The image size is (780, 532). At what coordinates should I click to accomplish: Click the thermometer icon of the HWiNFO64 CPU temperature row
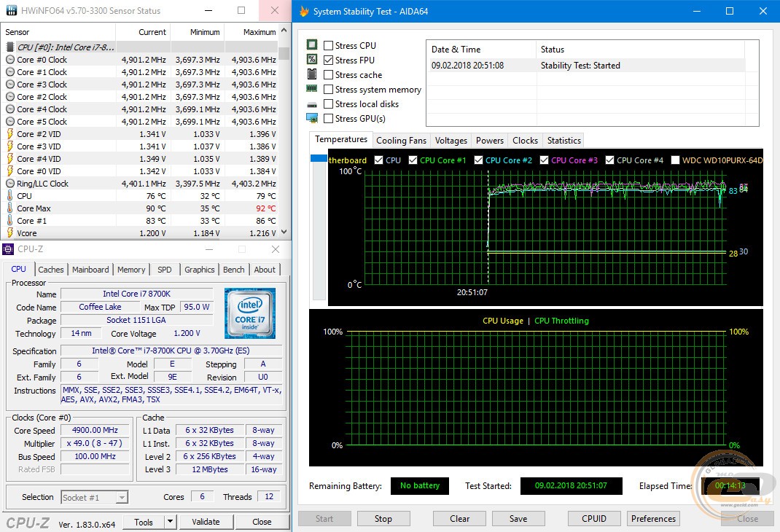10,196
